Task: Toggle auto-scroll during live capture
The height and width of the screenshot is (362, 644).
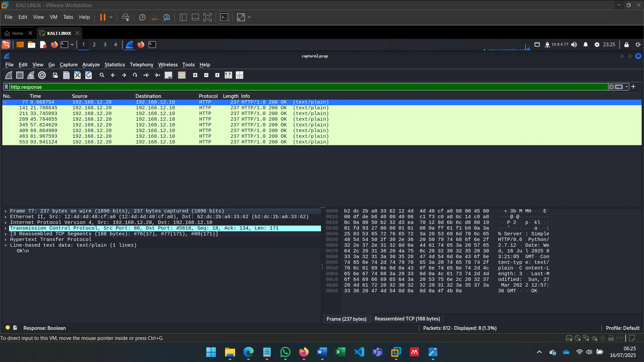Action: (x=168, y=75)
